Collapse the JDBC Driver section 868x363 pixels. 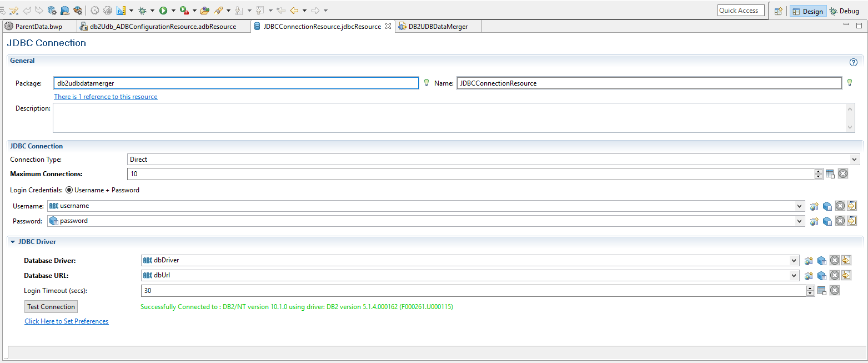pos(13,242)
